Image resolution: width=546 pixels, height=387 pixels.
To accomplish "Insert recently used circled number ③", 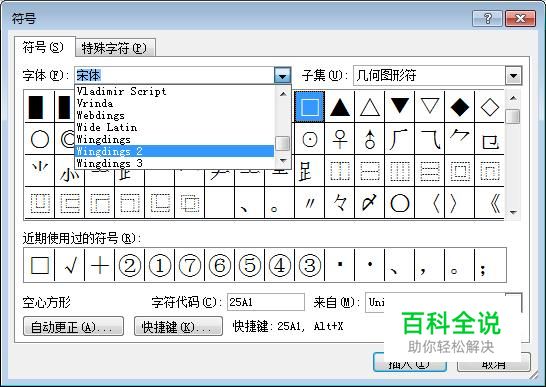I will click(310, 265).
